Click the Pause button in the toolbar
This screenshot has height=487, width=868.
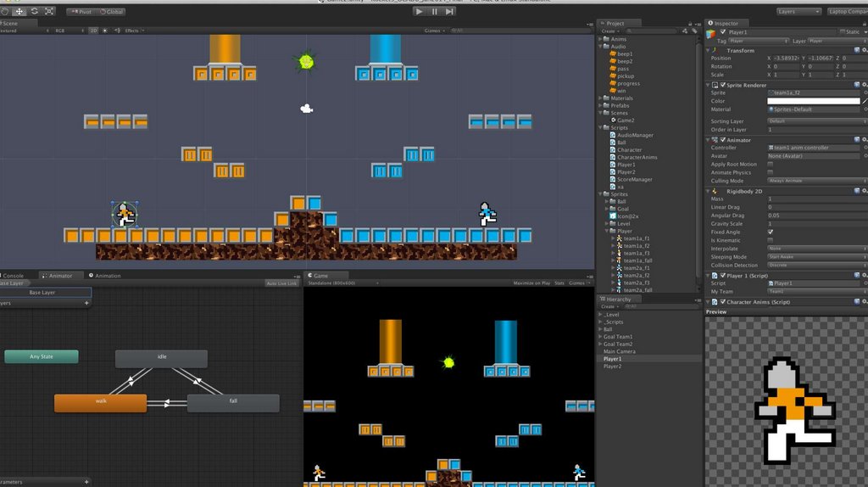point(435,11)
